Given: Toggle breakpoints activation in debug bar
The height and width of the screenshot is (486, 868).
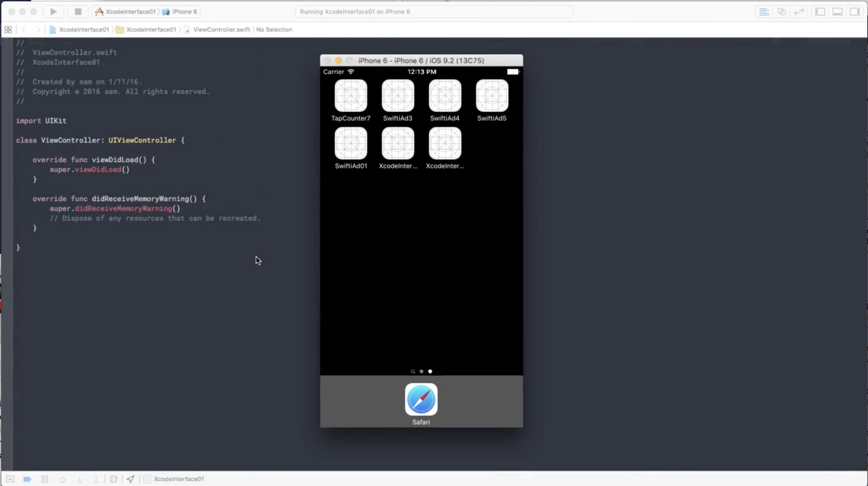Looking at the screenshot, I should click(27, 479).
